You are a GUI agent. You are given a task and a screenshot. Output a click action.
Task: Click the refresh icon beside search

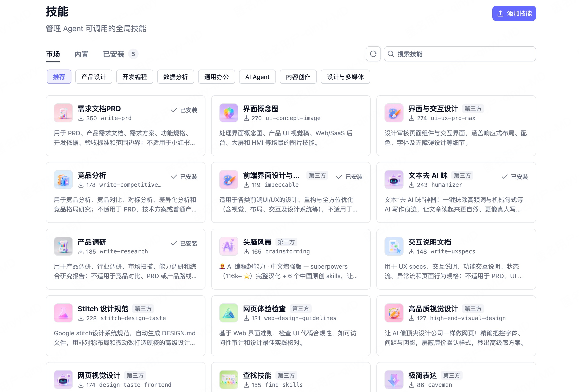[373, 54]
